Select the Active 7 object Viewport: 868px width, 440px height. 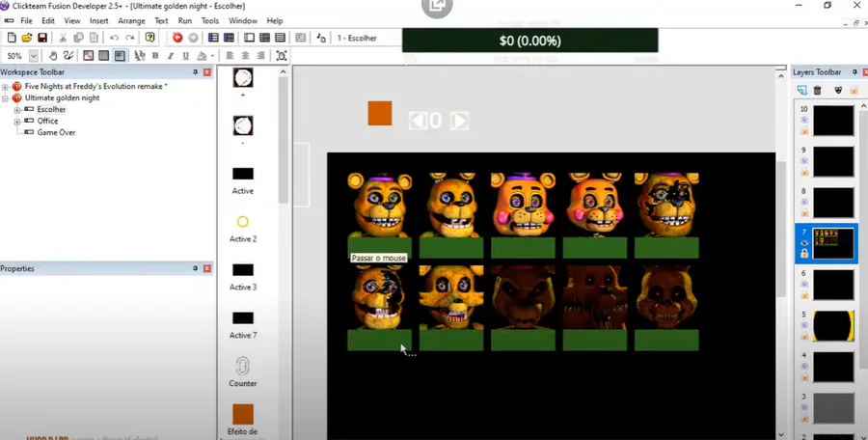click(x=242, y=325)
